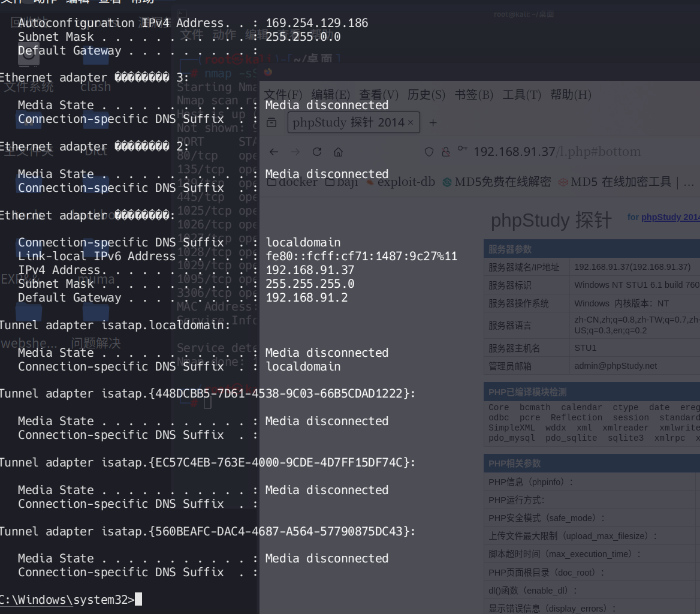700x614 pixels.
Task: Click the 169.254.129.186 autoconfiguration address
Action: pyautogui.click(x=317, y=23)
